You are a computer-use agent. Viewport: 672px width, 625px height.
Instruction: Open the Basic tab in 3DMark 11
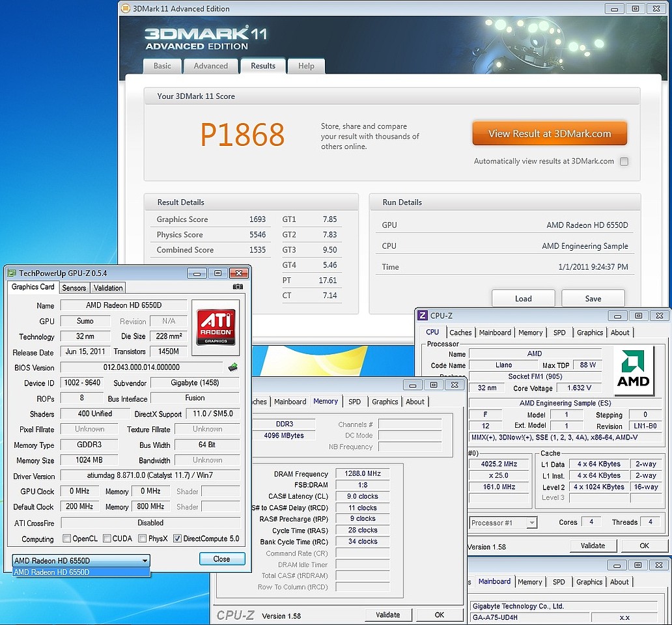click(x=162, y=66)
